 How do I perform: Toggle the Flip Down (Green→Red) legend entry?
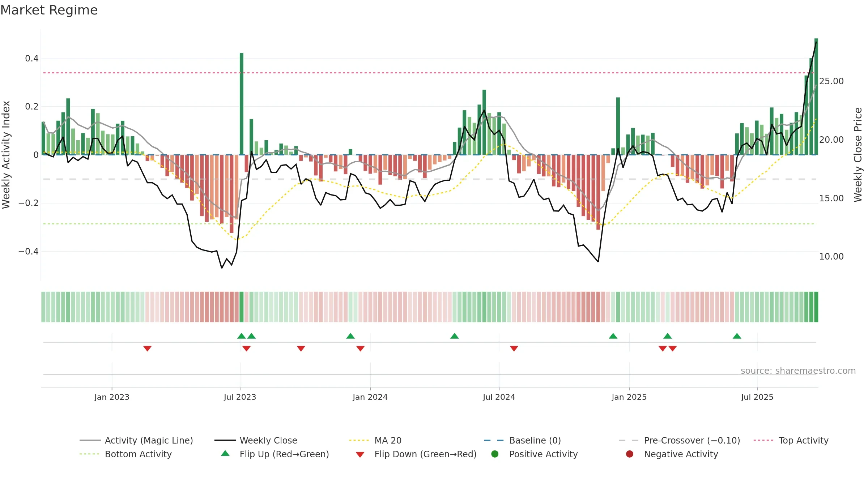click(x=416, y=454)
